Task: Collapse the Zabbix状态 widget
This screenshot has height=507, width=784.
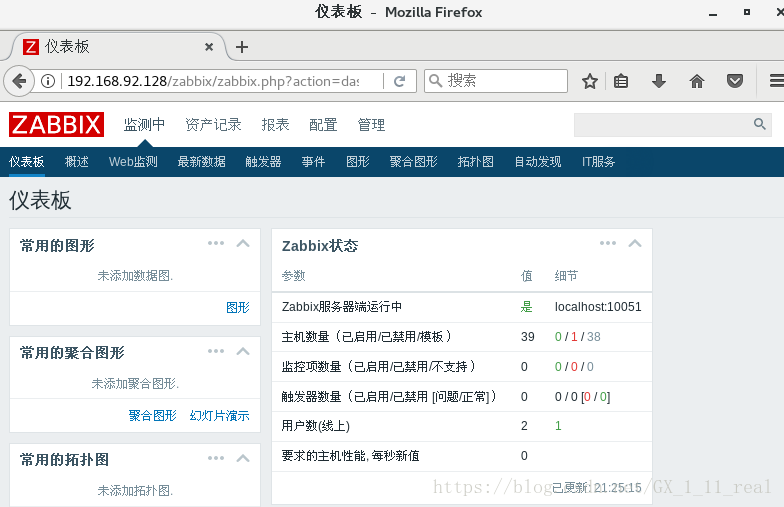Action: 635,244
